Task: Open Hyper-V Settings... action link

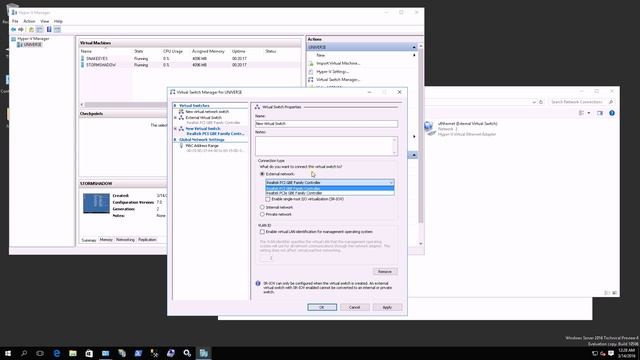Action: (x=332, y=71)
